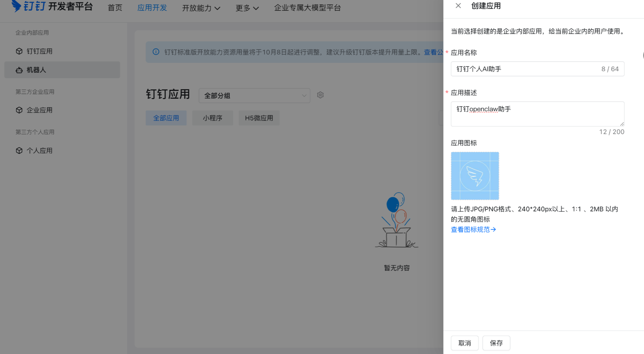Go to 首页 in top navigation
The width and height of the screenshot is (644, 354).
point(115,8)
